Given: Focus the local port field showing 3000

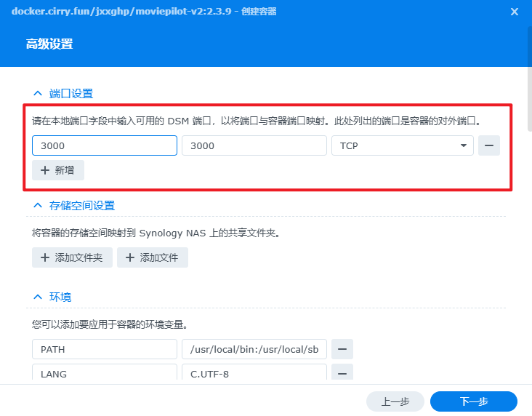Looking at the screenshot, I should tap(105, 145).
